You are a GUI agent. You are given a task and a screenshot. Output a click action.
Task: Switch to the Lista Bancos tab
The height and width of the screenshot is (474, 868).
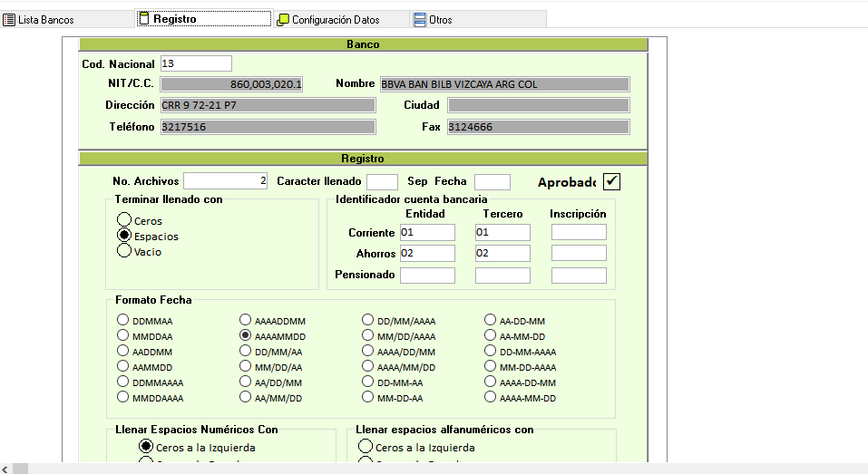(46, 19)
